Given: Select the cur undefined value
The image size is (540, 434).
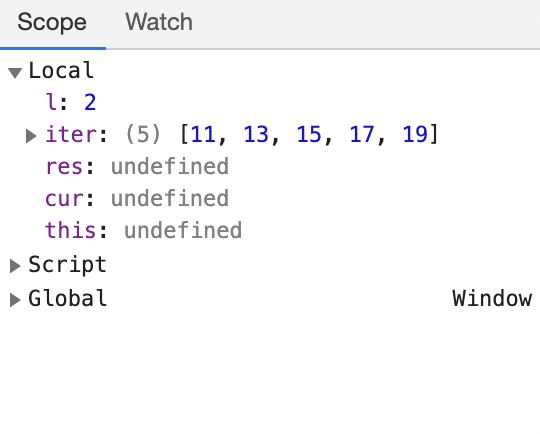Looking at the screenshot, I should click(x=170, y=198).
